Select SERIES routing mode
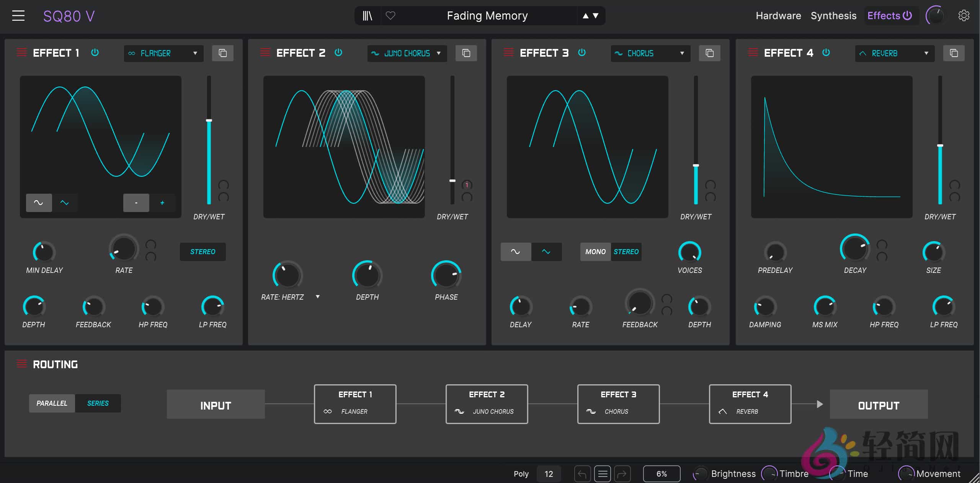Image resolution: width=980 pixels, height=483 pixels. coord(98,403)
